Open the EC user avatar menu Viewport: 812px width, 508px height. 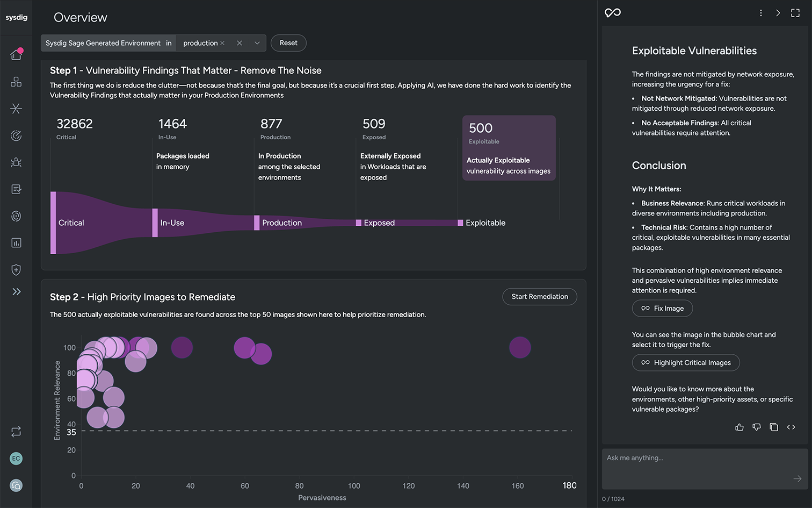tap(16, 459)
